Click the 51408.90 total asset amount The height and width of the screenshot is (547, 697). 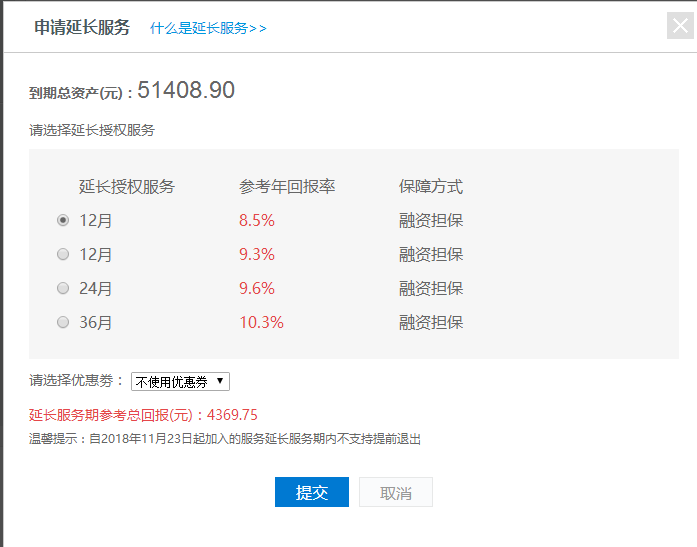pyautogui.click(x=186, y=90)
